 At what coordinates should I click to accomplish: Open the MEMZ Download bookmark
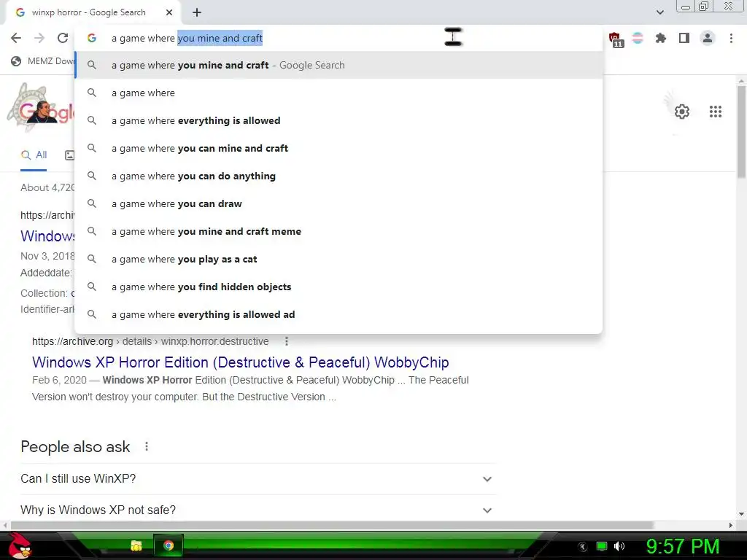click(43, 61)
